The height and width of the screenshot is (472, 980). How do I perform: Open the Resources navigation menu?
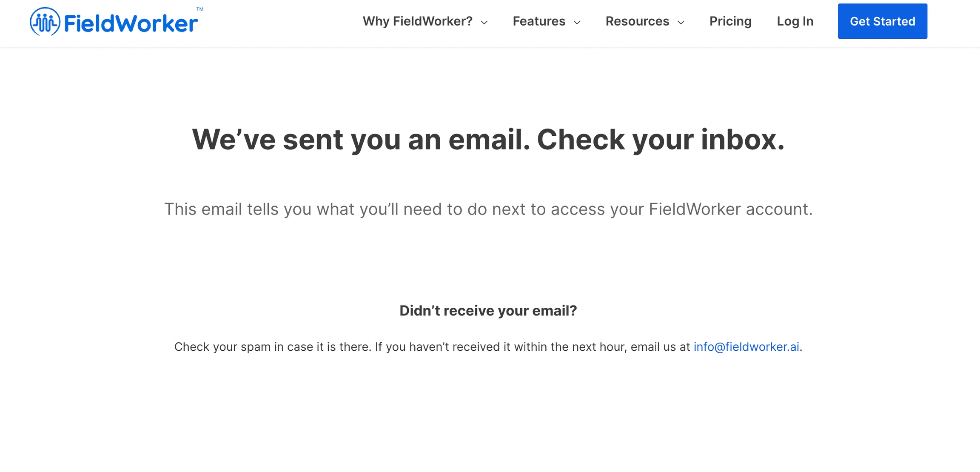pyautogui.click(x=637, y=21)
